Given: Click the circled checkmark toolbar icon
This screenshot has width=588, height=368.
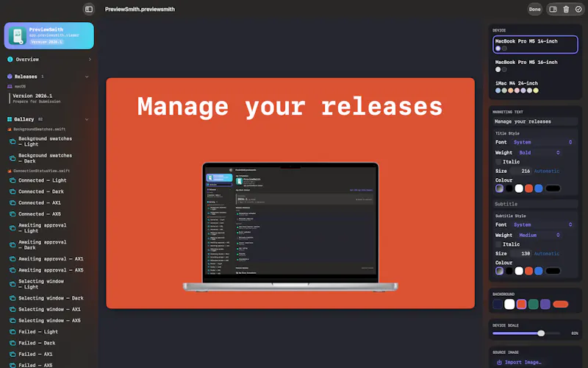Looking at the screenshot, I should coord(578,10).
